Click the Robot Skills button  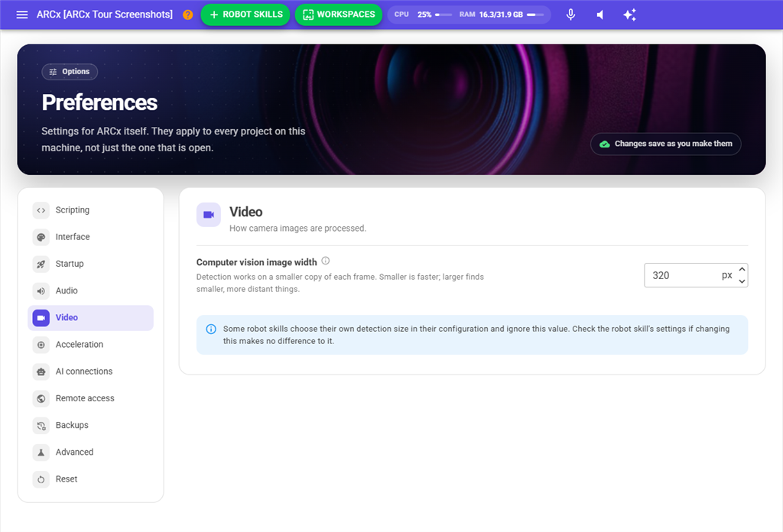(245, 15)
